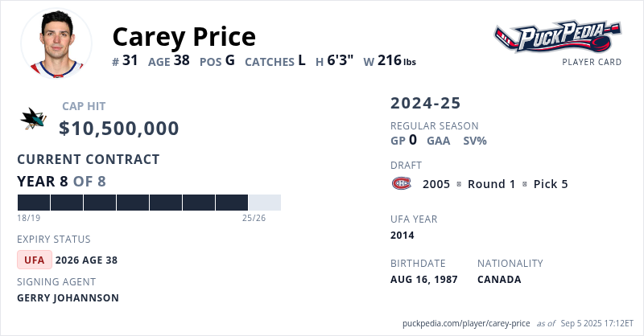
Task: Click Carey Price's headshot photo
Action: 56,45
